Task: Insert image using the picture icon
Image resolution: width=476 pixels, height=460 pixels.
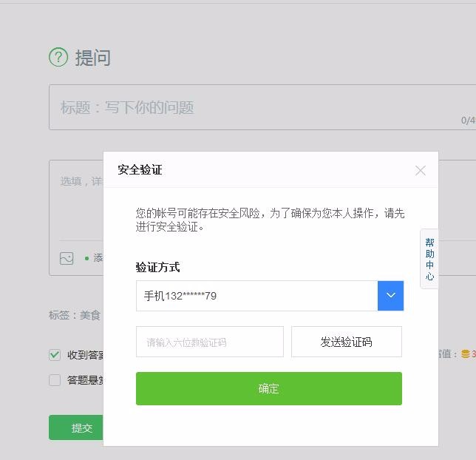Action: point(67,259)
